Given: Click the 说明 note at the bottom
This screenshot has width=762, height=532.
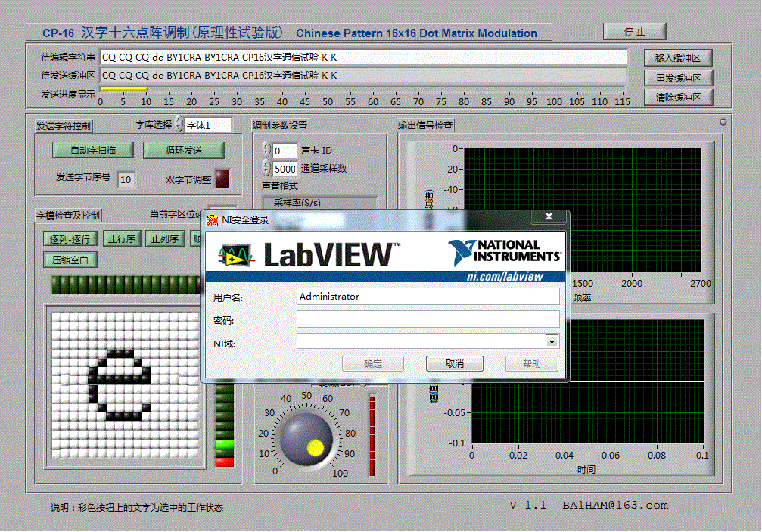Looking at the screenshot, I should point(137,508).
